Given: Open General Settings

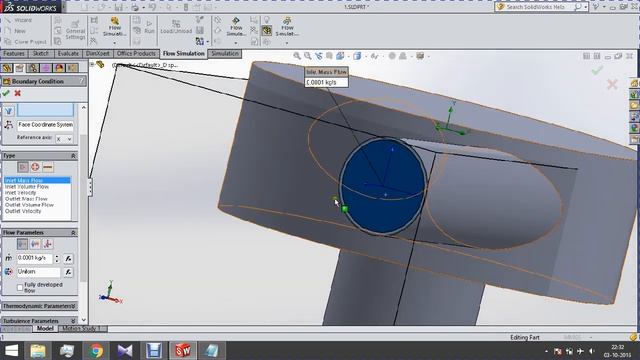Looking at the screenshot, I should click(x=75, y=30).
